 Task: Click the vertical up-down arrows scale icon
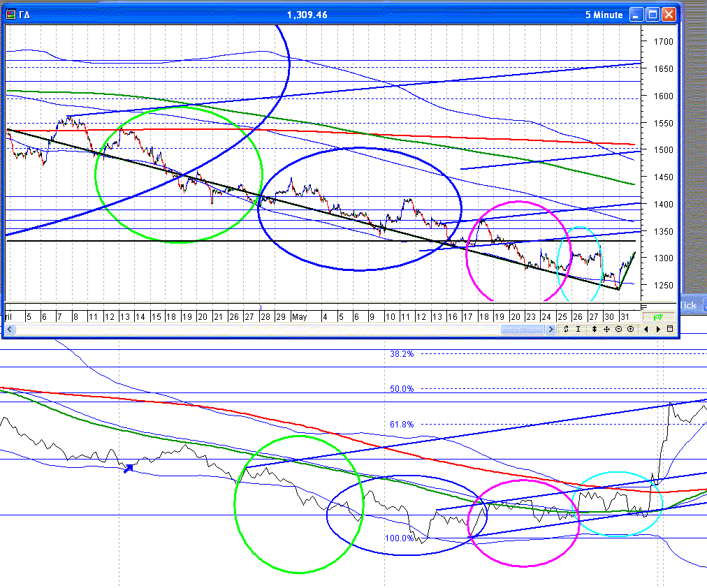pyautogui.click(x=595, y=330)
